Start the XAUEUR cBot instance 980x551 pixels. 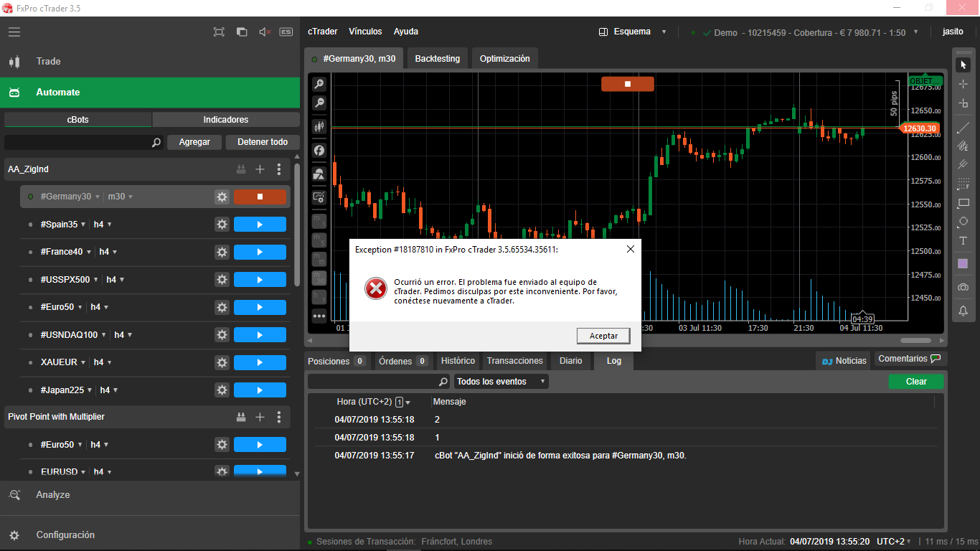260,362
